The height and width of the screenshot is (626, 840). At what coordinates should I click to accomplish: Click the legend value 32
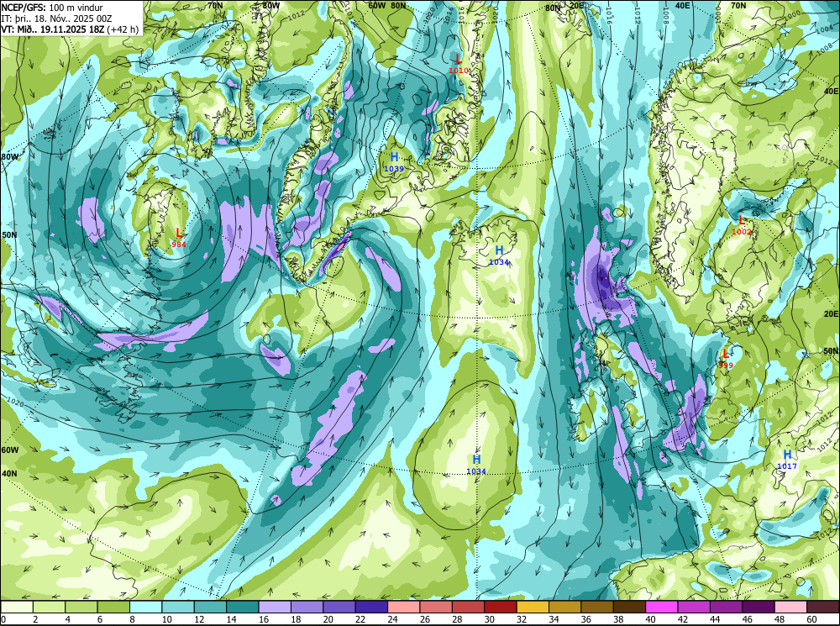(522, 619)
